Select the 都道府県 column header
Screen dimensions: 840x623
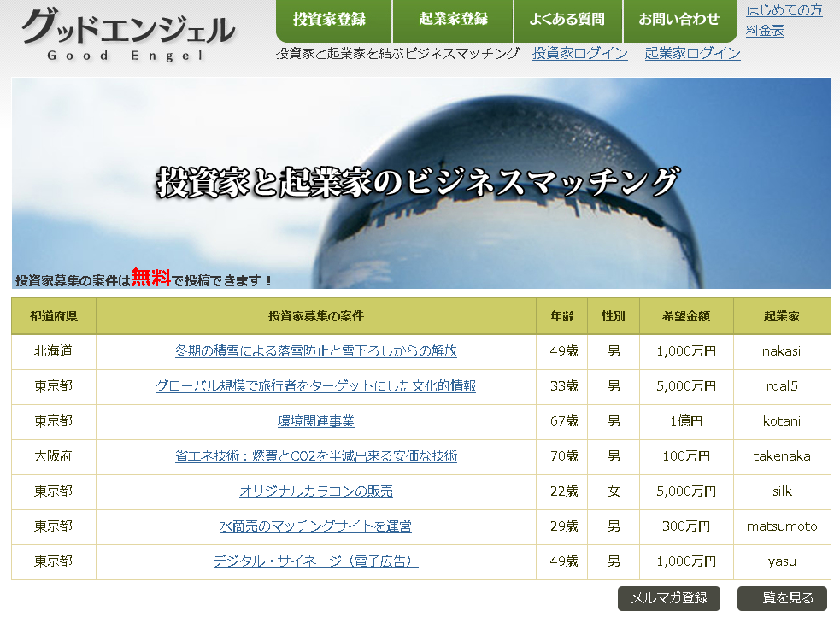[x=54, y=316]
